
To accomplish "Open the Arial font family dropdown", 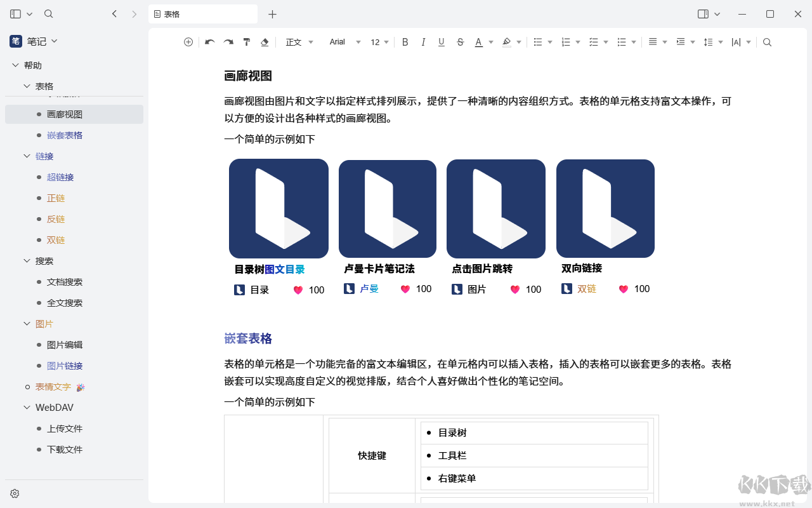I will (344, 42).
